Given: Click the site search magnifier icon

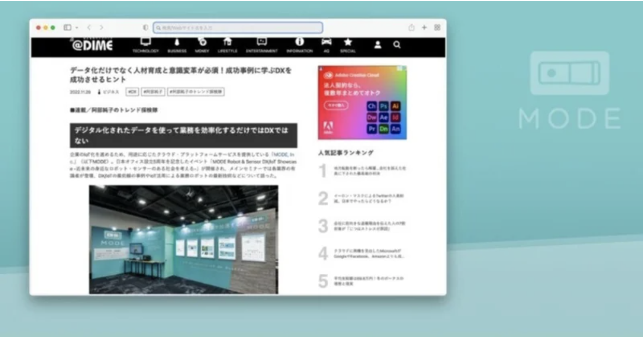Looking at the screenshot, I should (x=397, y=45).
